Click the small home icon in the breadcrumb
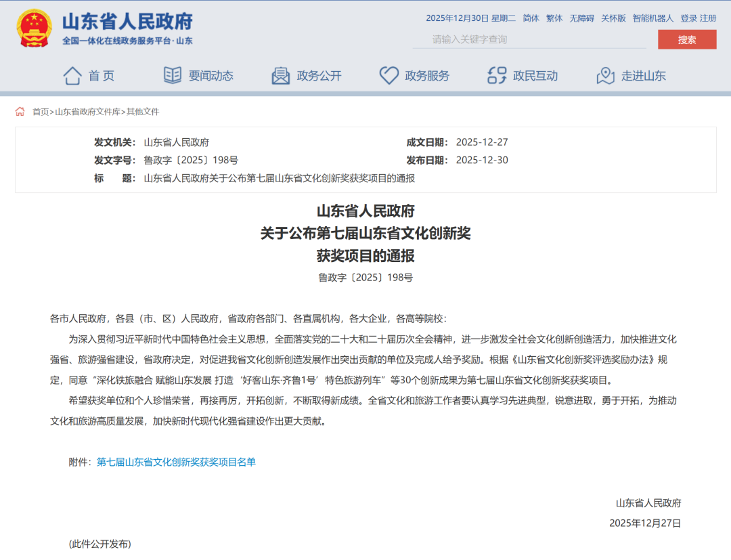The height and width of the screenshot is (560, 731). point(19,111)
